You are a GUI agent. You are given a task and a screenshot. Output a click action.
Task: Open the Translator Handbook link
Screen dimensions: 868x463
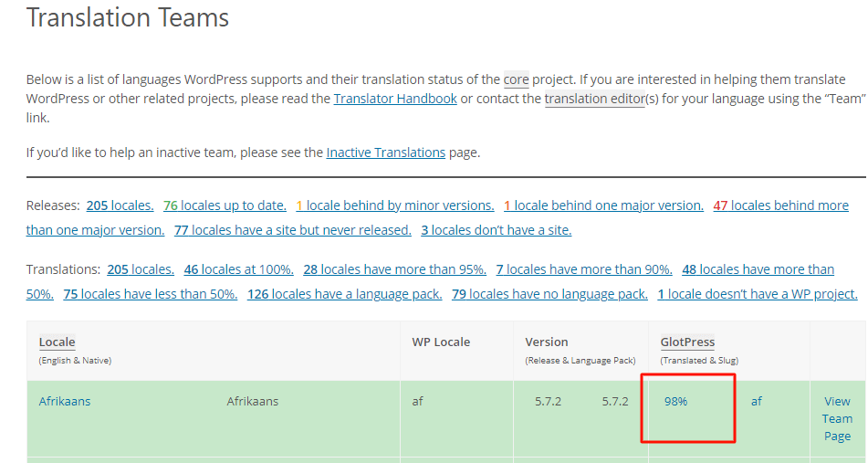point(394,99)
